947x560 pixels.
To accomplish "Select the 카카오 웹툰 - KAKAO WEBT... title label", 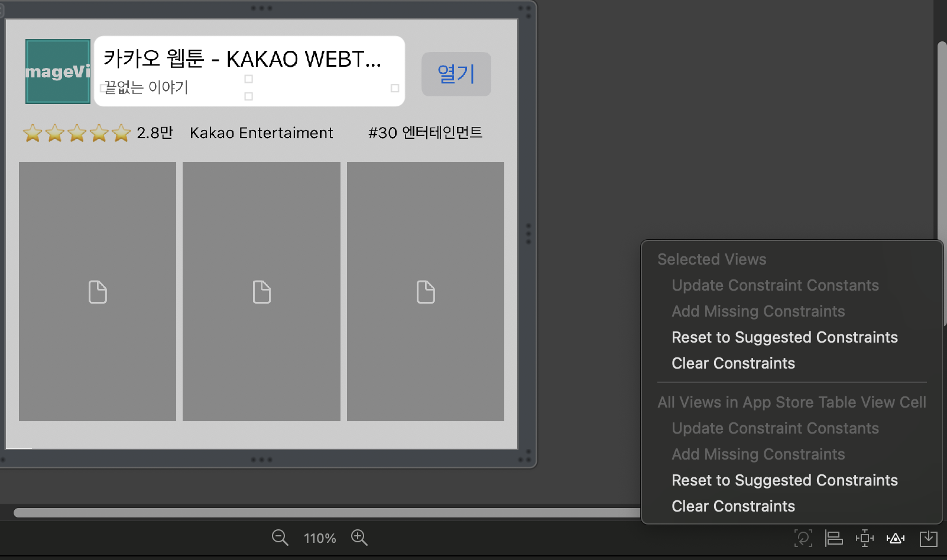I will click(x=242, y=59).
